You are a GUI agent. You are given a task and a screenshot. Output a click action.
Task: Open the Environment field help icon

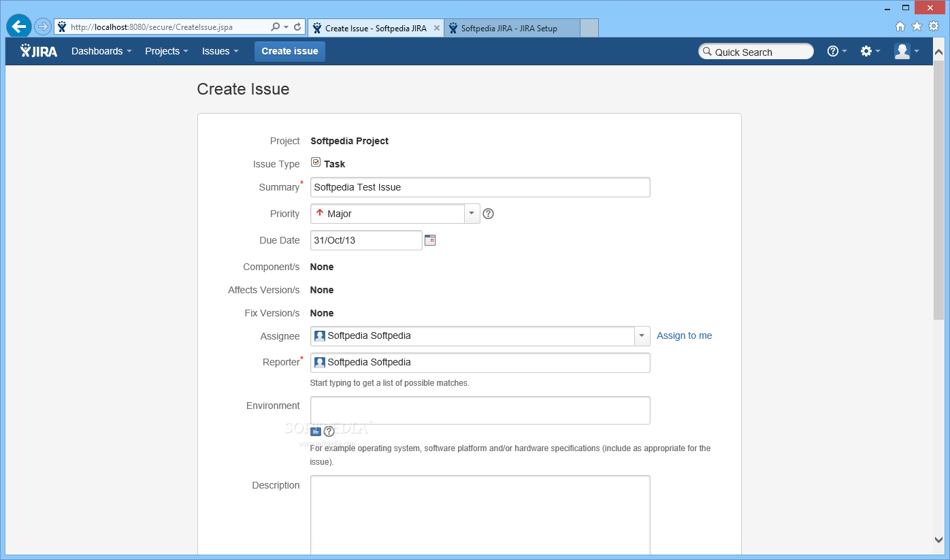click(x=329, y=431)
